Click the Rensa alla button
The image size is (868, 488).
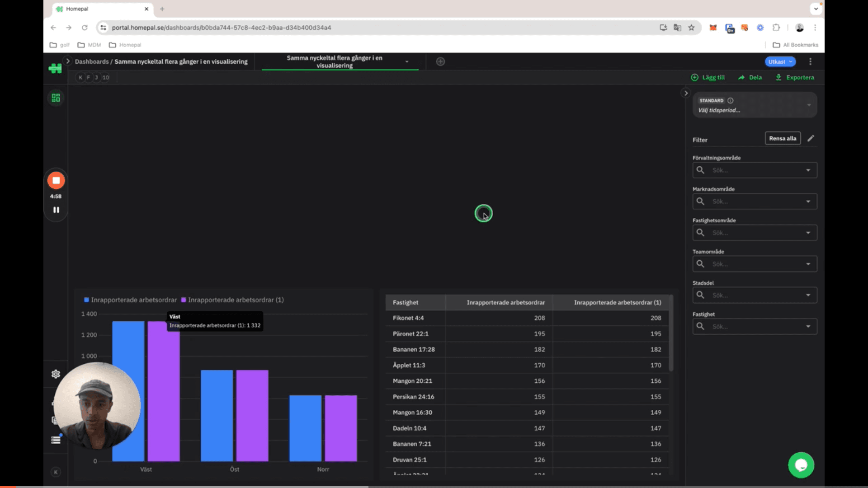coord(783,138)
